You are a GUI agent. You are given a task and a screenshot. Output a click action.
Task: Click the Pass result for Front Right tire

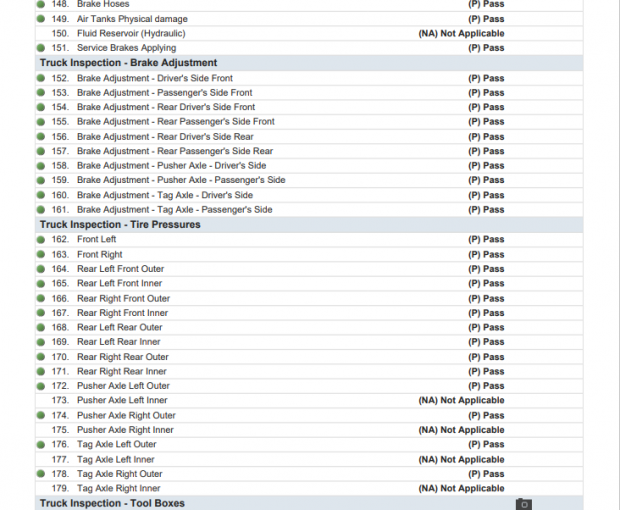click(486, 255)
